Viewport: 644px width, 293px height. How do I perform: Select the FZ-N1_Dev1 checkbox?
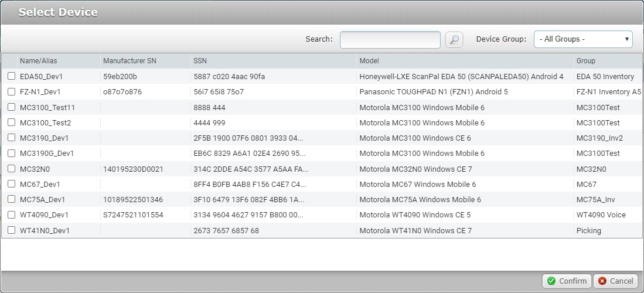click(x=11, y=92)
